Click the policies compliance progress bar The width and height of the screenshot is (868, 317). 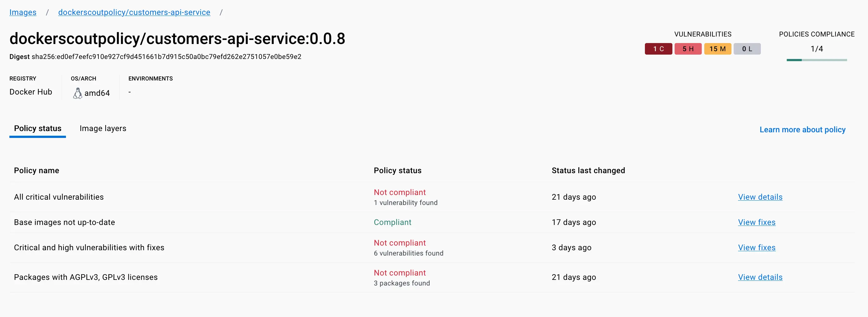click(816, 60)
